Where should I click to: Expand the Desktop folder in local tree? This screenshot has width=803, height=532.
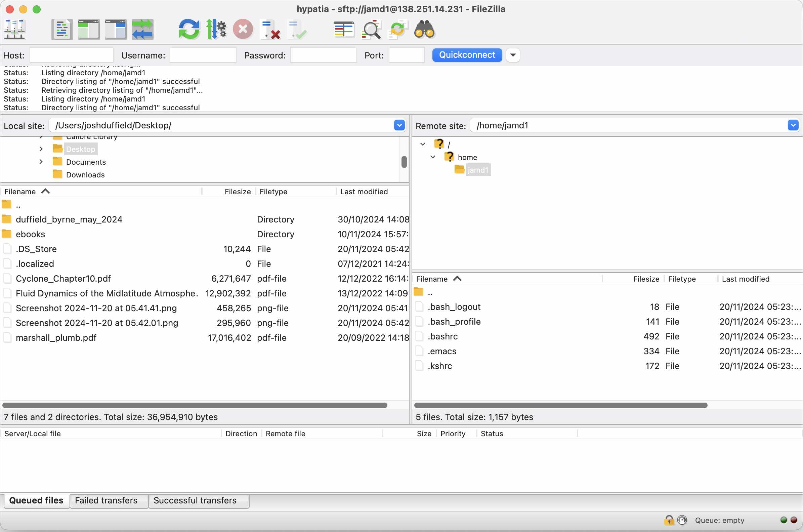(x=41, y=149)
